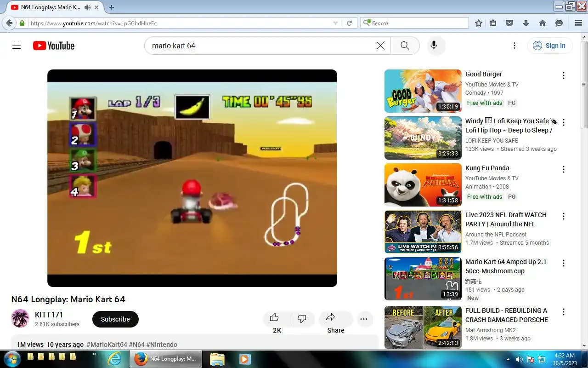
Task: Open Kung Fu Panda thumbnail
Action: tap(423, 185)
